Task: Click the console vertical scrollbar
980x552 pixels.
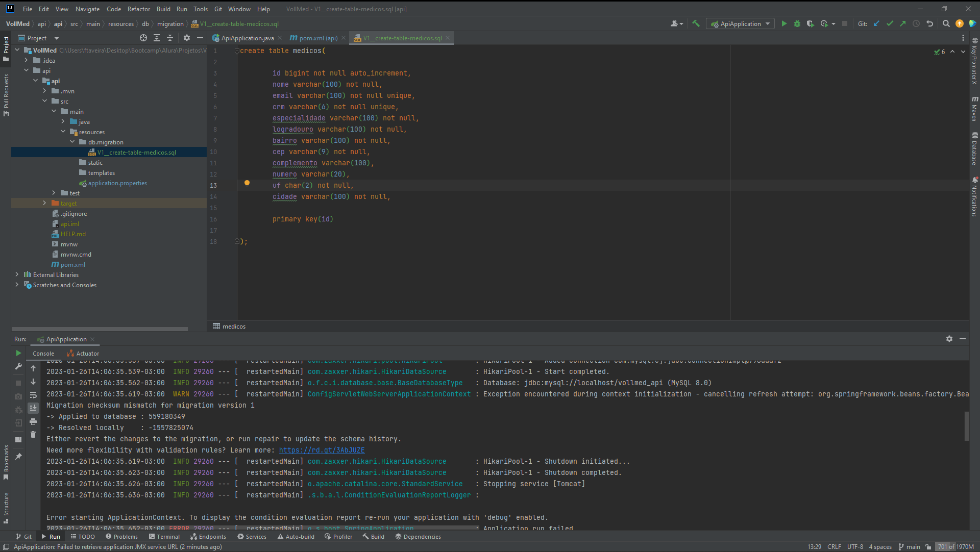Action: (966, 426)
